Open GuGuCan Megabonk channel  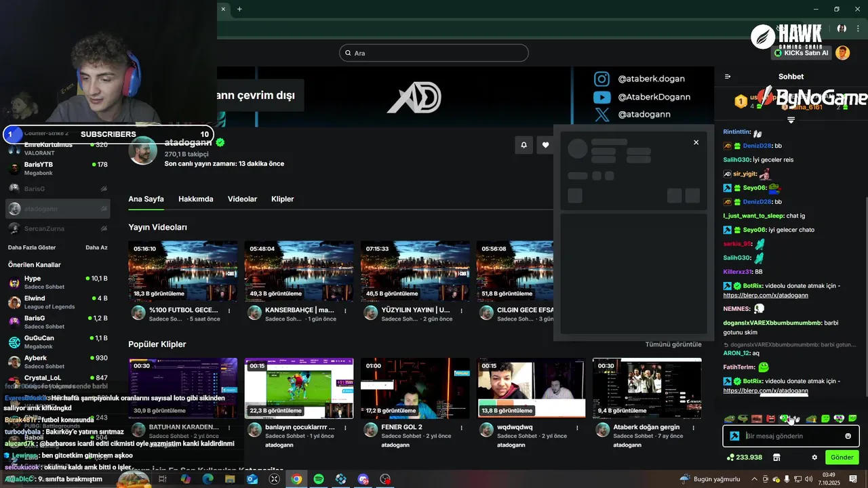[58, 342]
